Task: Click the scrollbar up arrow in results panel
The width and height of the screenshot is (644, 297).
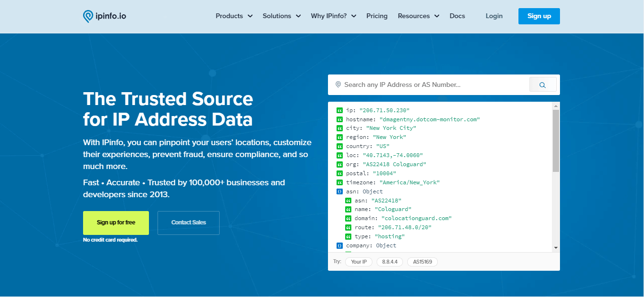Action: [x=556, y=106]
